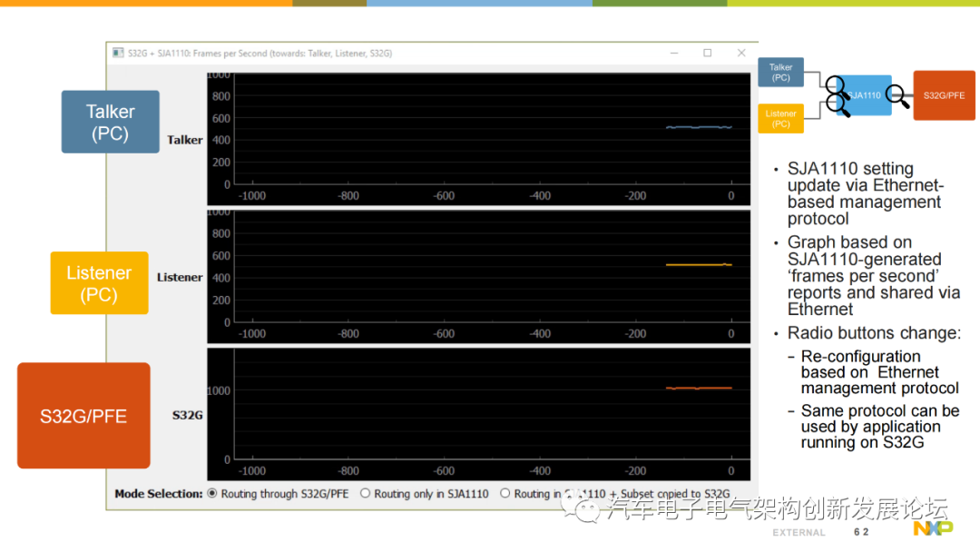Select Routing in SJA1110 + Subset copied radio

505,493
